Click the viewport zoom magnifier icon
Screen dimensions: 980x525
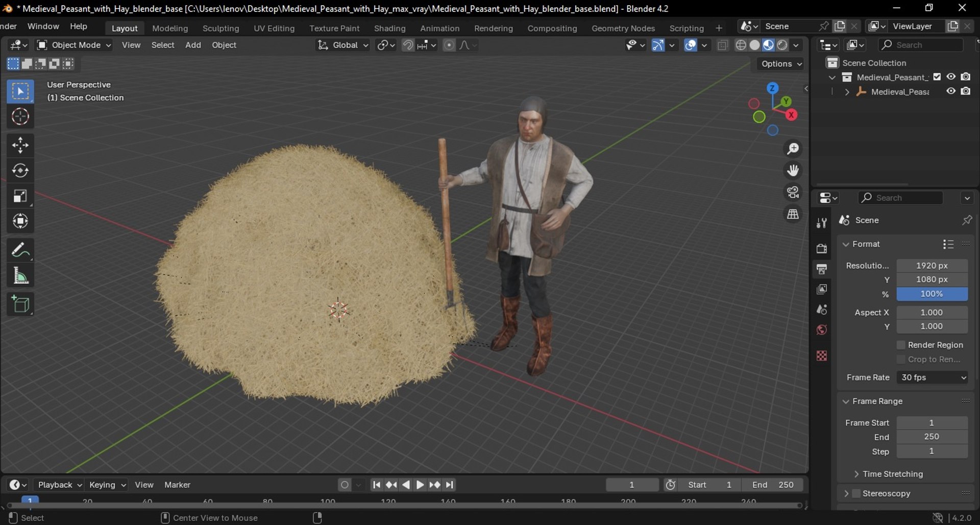[793, 149]
